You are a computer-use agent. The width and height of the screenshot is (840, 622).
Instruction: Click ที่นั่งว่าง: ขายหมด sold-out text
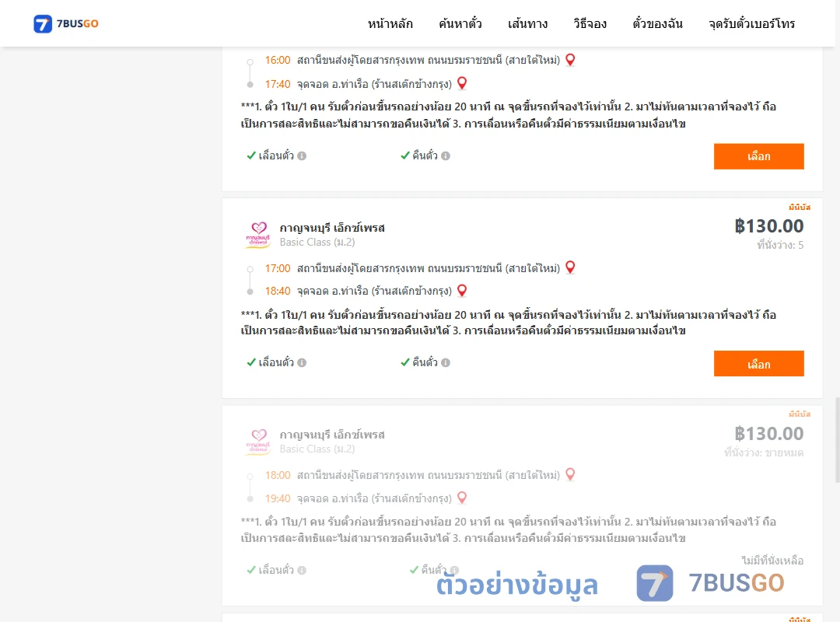tap(764, 453)
